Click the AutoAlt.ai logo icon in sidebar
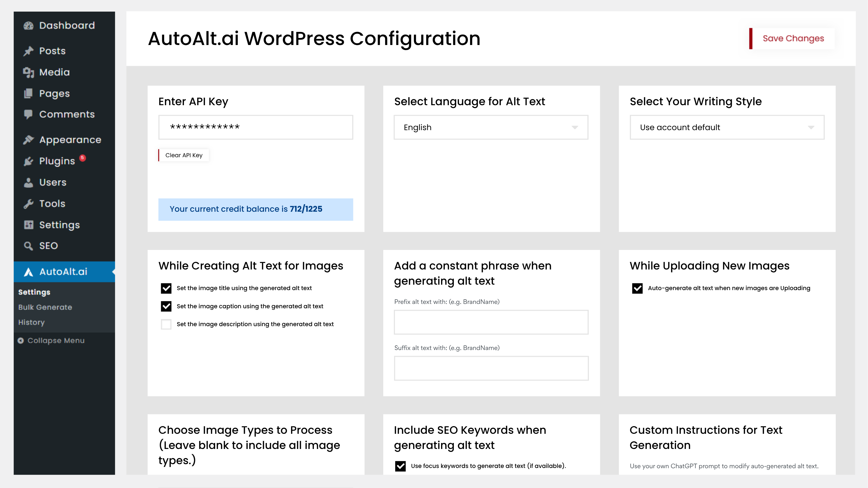Screen dimensions: 868x488 coord(29,272)
